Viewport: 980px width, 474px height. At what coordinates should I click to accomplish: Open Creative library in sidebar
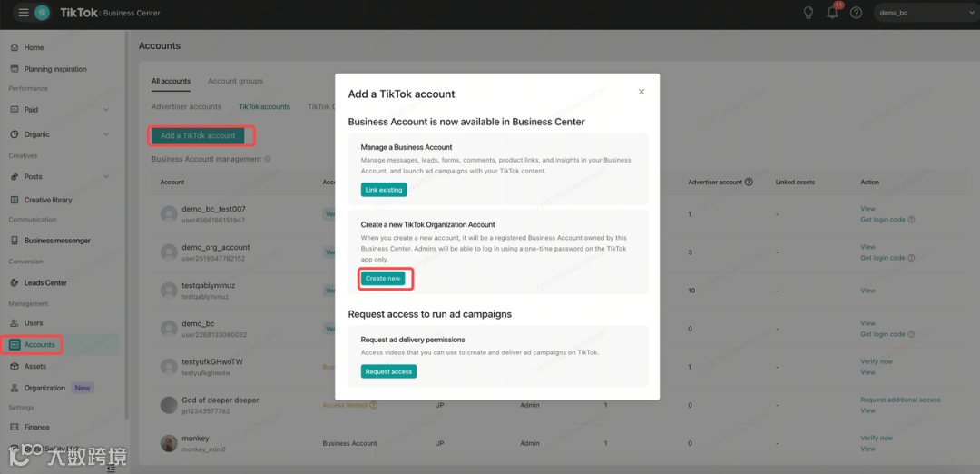pos(48,200)
